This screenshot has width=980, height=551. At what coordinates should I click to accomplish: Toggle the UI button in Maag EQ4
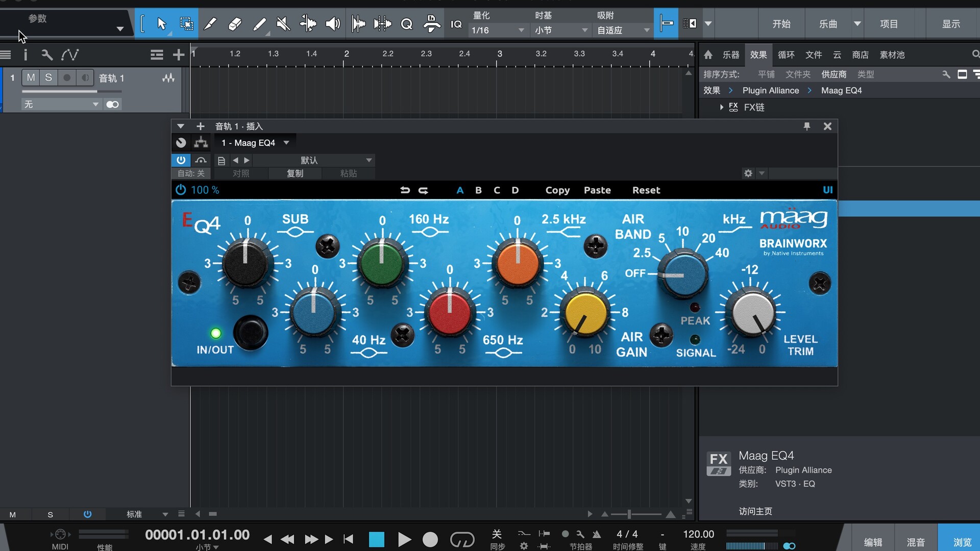pos(827,190)
